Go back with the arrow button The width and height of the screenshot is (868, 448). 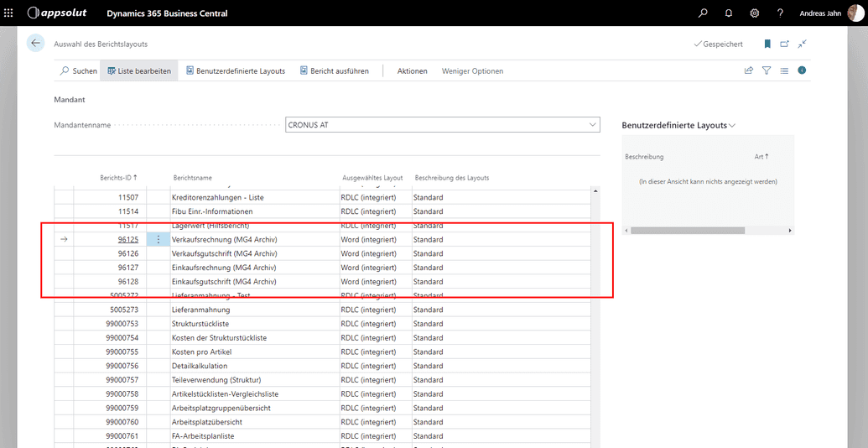(35, 44)
